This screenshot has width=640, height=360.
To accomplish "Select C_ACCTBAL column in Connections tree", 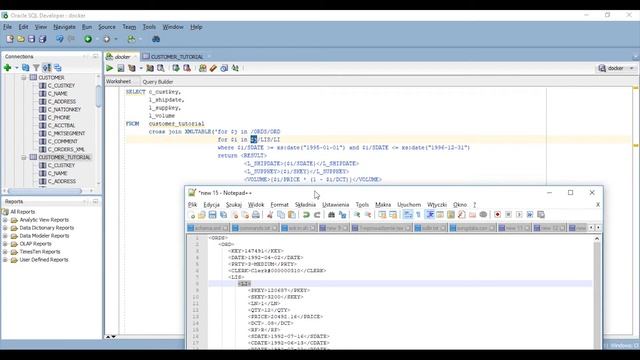I will tap(61, 125).
